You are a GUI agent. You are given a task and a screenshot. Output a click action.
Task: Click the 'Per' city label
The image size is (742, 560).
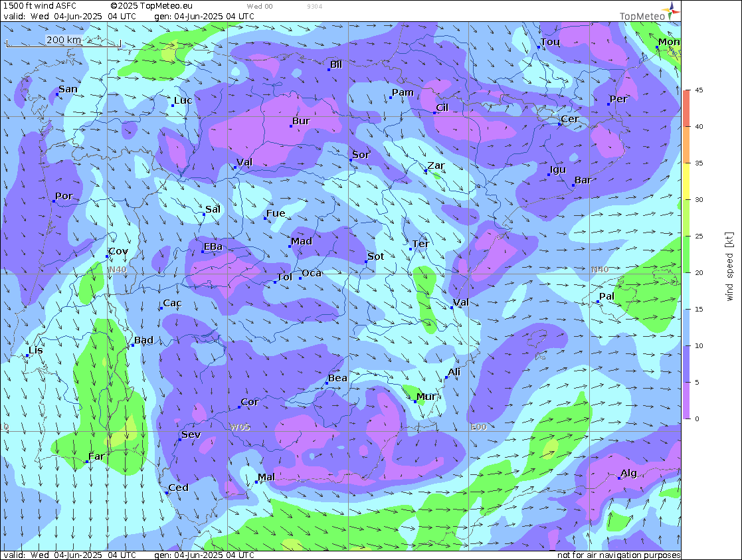pyautogui.click(x=618, y=99)
